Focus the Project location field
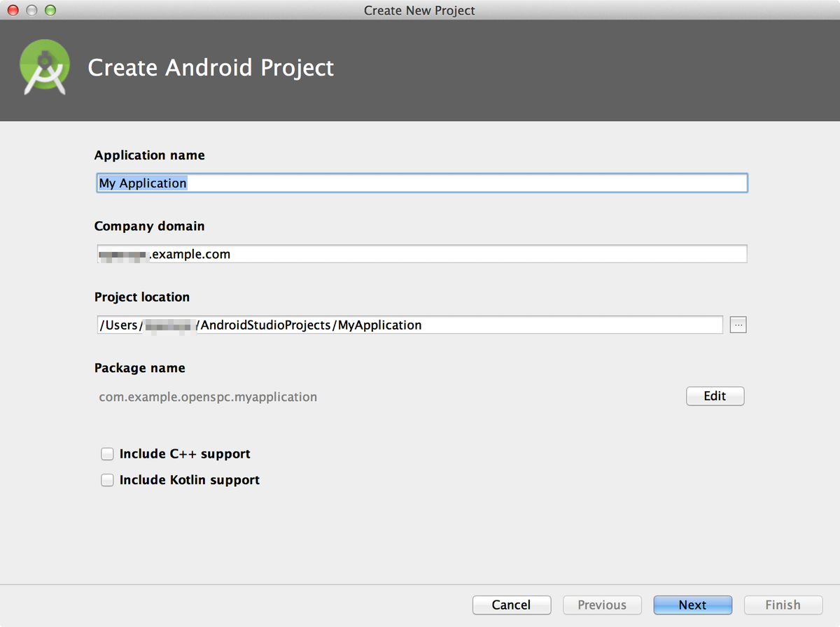Viewport: 840px width, 627px height. tap(410, 325)
